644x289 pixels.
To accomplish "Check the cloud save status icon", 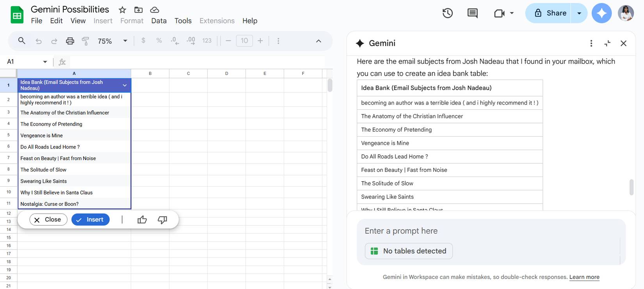I will point(155,10).
